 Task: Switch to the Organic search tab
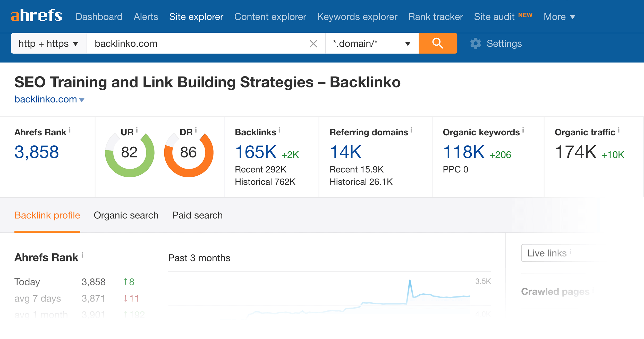point(126,215)
